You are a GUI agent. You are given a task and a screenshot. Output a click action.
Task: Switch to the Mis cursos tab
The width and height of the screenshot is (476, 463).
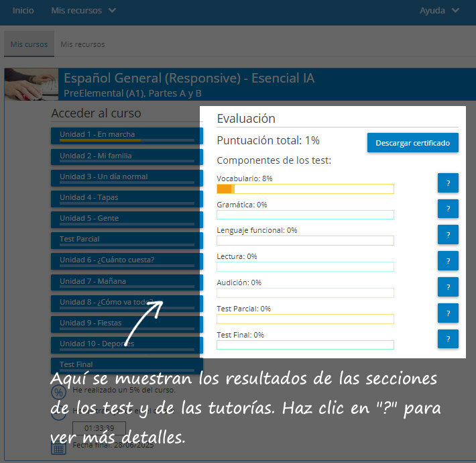click(29, 44)
